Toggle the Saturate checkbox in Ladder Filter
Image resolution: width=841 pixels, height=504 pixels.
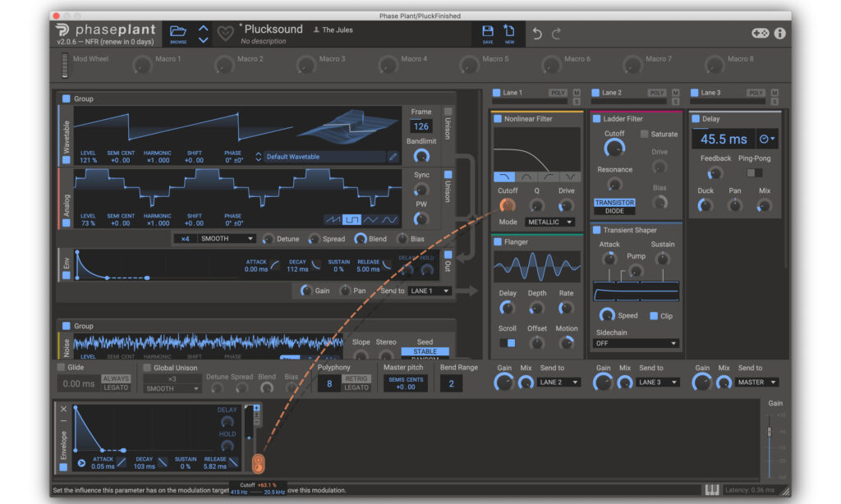[x=645, y=134]
